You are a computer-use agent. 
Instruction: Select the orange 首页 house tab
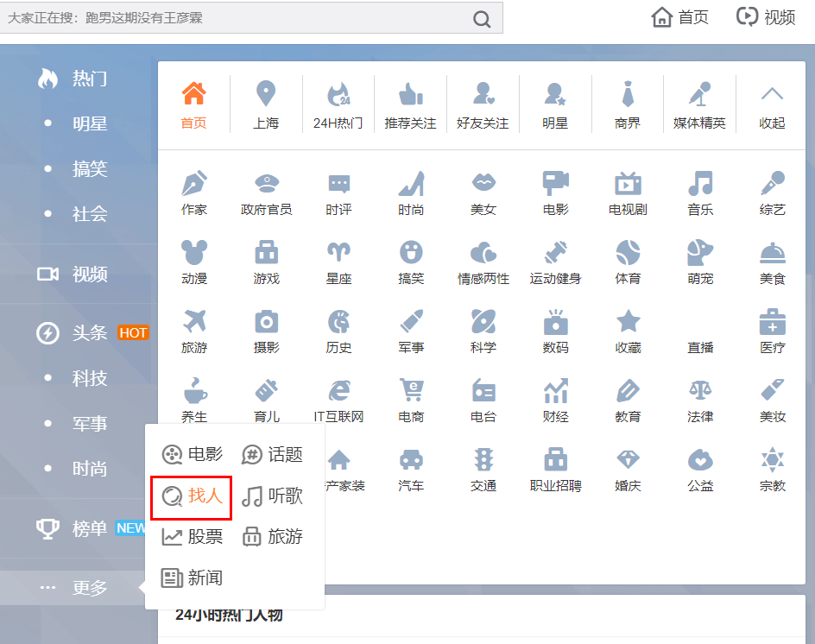click(x=193, y=105)
